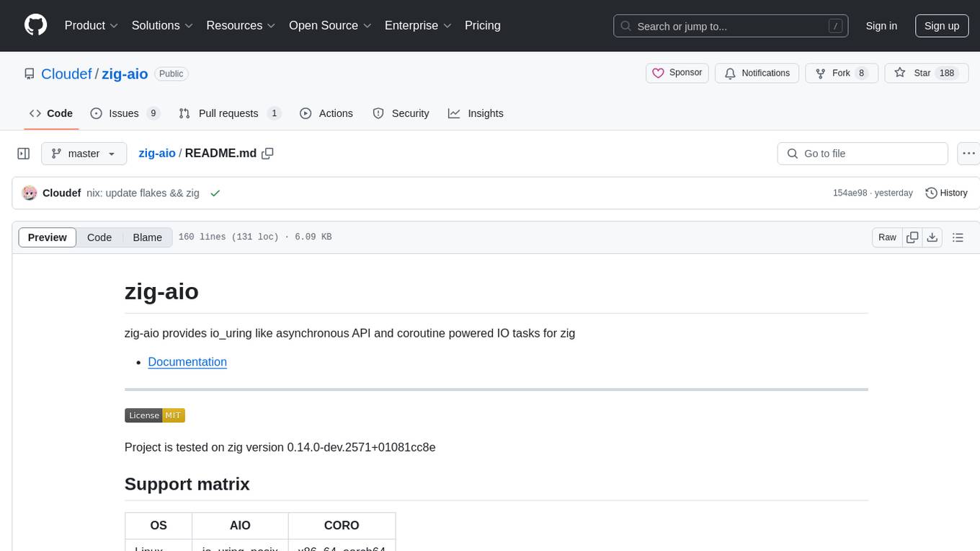Viewport: 980px width, 551px height.
Task: Expand the Open Source menu
Action: [330, 25]
